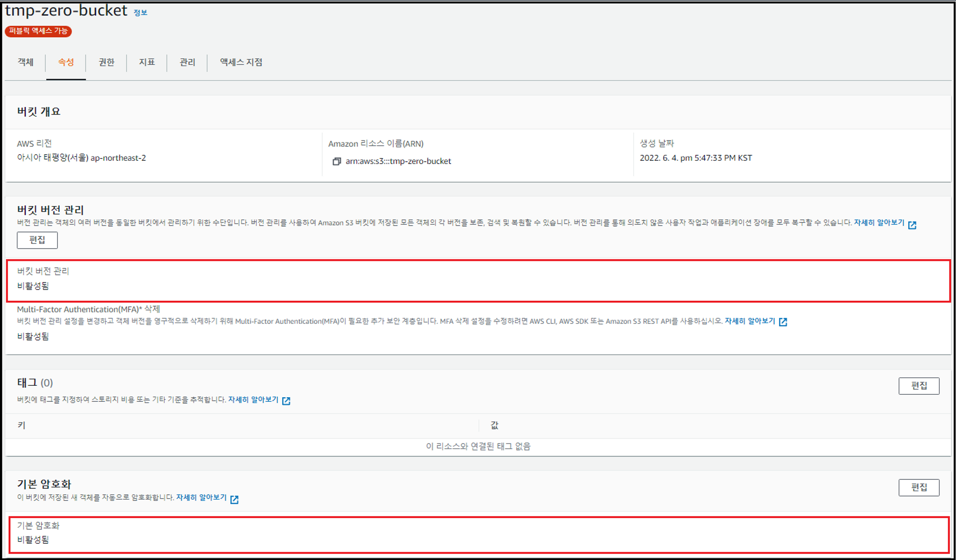Click the 퍼블릭 액세스 가능 red badge
Screen dimensions: 956x560
click(38, 31)
